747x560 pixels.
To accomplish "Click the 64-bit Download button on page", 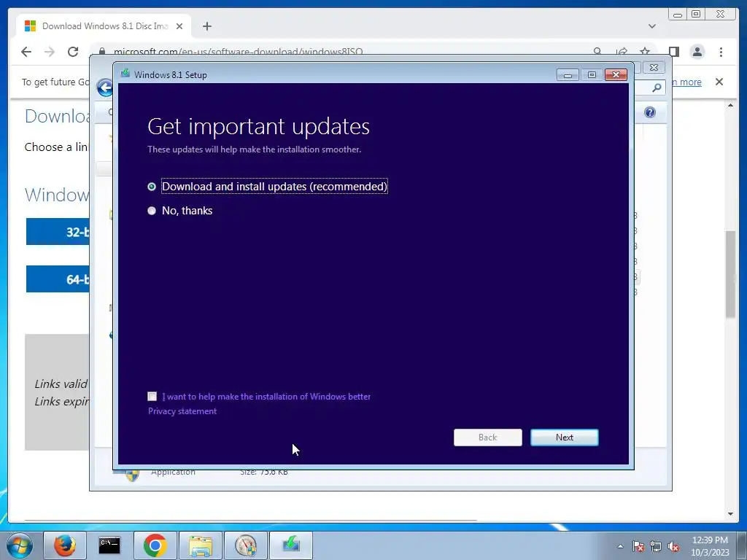I will [x=58, y=279].
